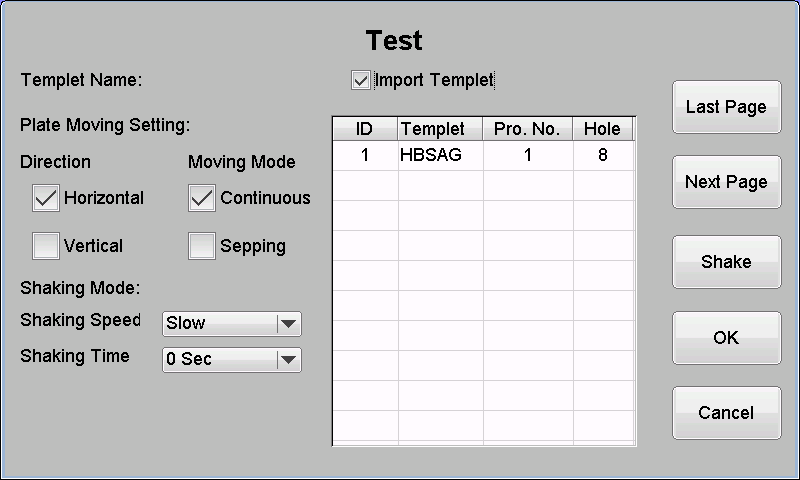The width and height of the screenshot is (800, 480).
Task: Click the Hole value 8 cell
Action: 603,156
